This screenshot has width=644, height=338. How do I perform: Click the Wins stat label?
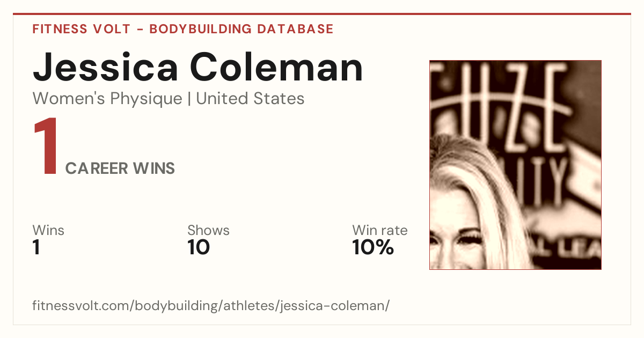pos(48,231)
